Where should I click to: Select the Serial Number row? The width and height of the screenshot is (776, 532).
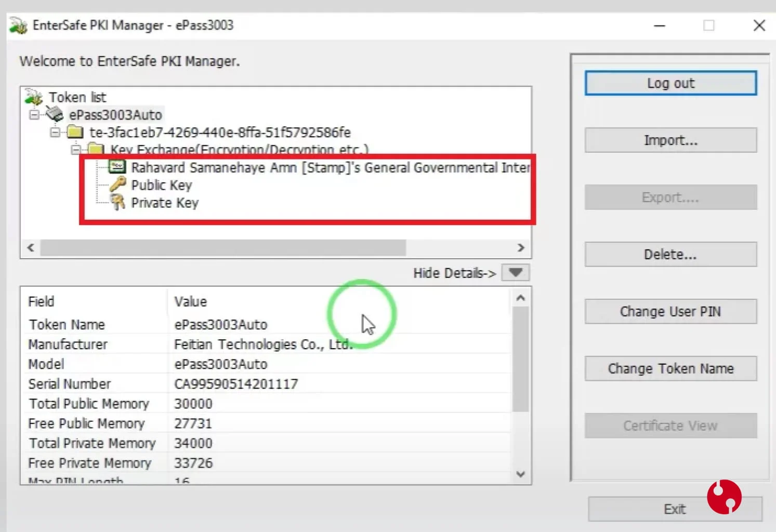(266, 384)
